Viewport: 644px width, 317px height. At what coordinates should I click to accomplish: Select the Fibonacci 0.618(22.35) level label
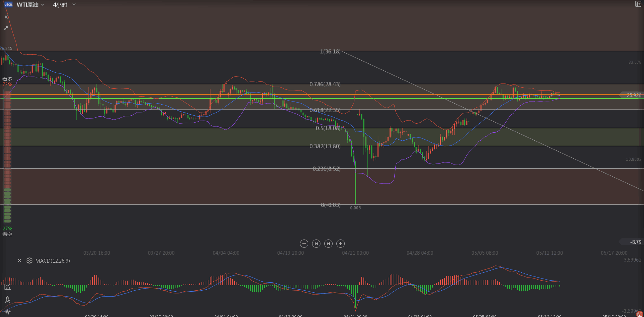coord(325,110)
